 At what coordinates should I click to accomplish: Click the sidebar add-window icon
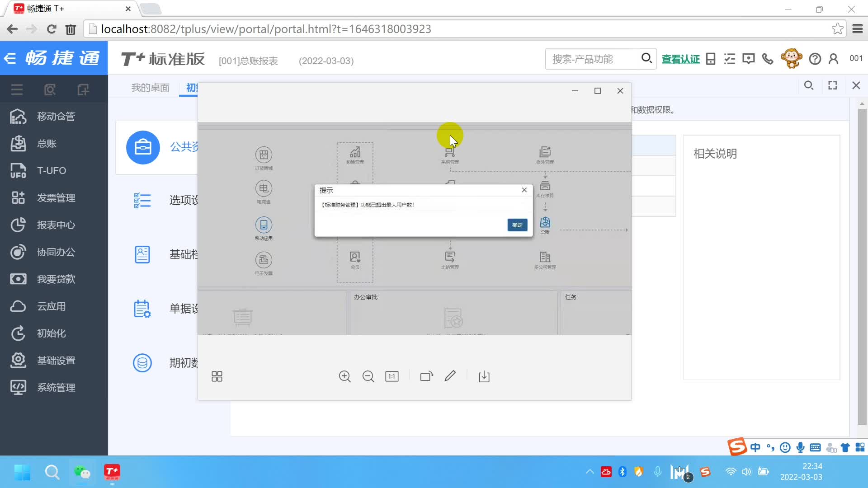[x=83, y=89]
